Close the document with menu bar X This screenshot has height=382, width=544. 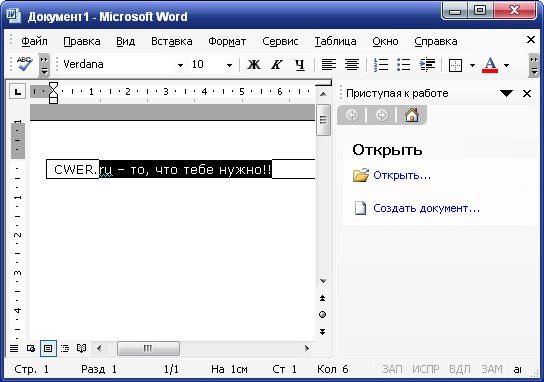pos(530,40)
